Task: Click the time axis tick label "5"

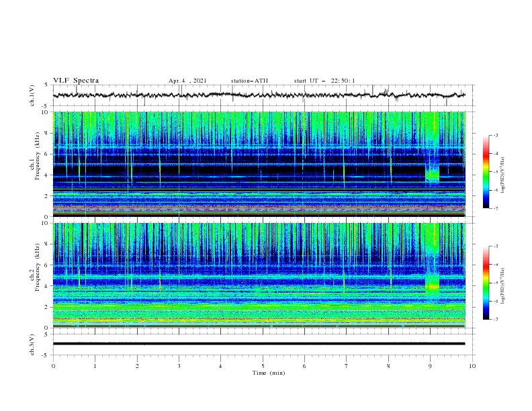Action: [x=263, y=366]
